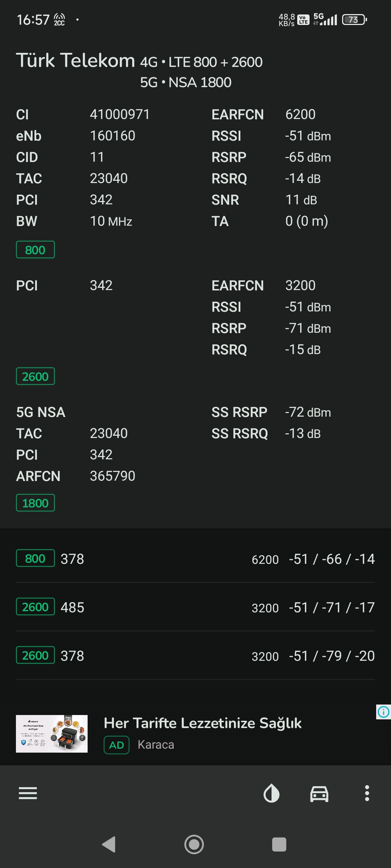Open neighbor cell 378 with RSRP -79
This screenshot has height=868, width=391.
[195, 656]
